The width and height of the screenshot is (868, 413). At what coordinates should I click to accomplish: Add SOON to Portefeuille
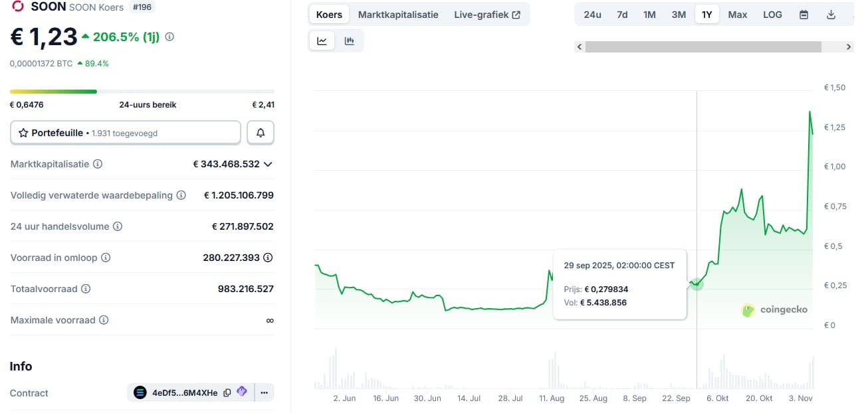coord(126,133)
